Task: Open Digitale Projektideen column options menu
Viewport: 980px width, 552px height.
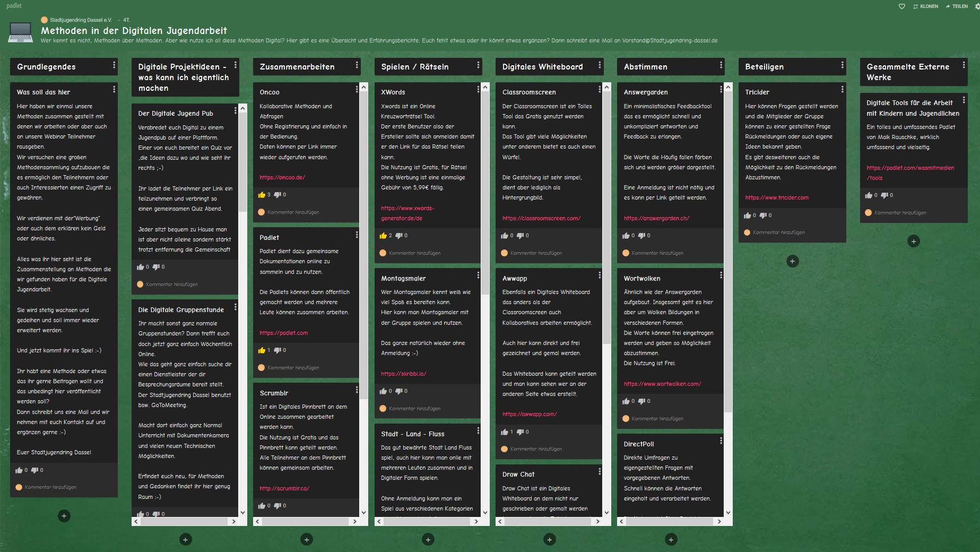Action: pos(236,65)
